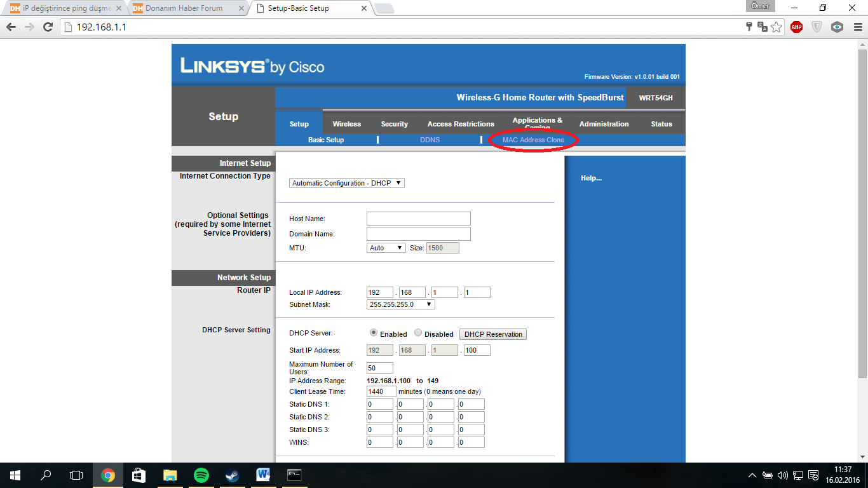The image size is (868, 488).
Task: Click the Static DNS 3 first octet
Action: tap(380, 430)
